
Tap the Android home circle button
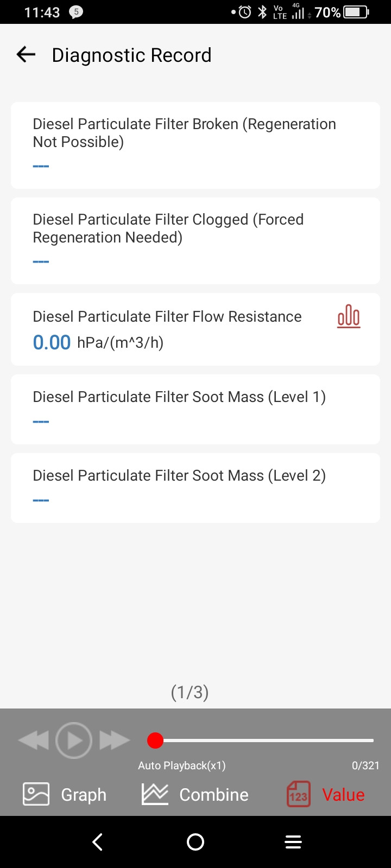(x=195, y=842)
